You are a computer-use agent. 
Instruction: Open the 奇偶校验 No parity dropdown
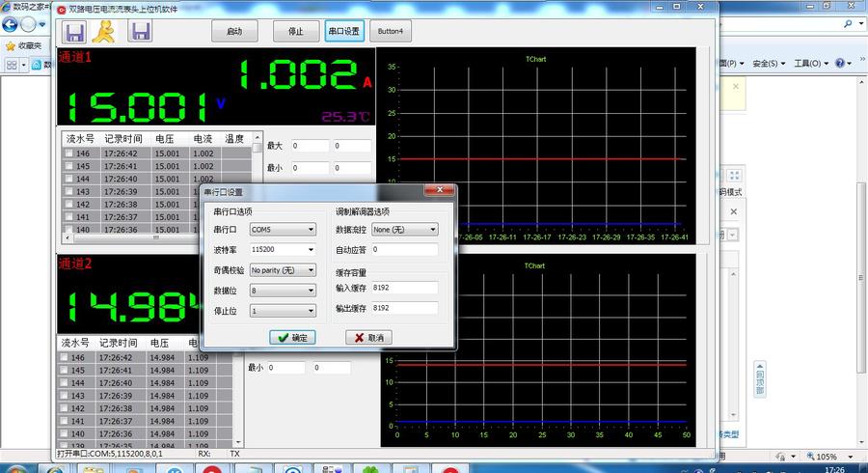(283, 270)
